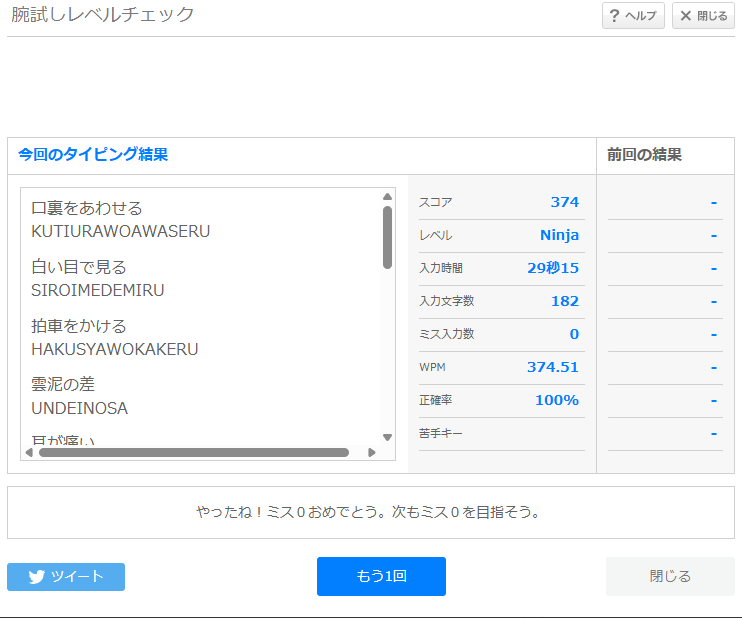Viewport: 742px width, 618px height.
Task: Click the scroll down arrow in the phrase list
Action: (x=387, y=437)
